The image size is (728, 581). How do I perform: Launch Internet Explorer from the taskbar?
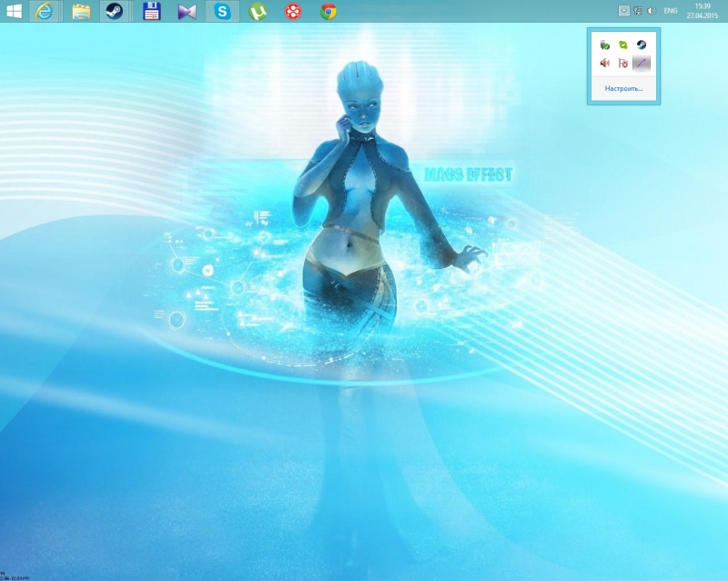(x=45, y=11)
